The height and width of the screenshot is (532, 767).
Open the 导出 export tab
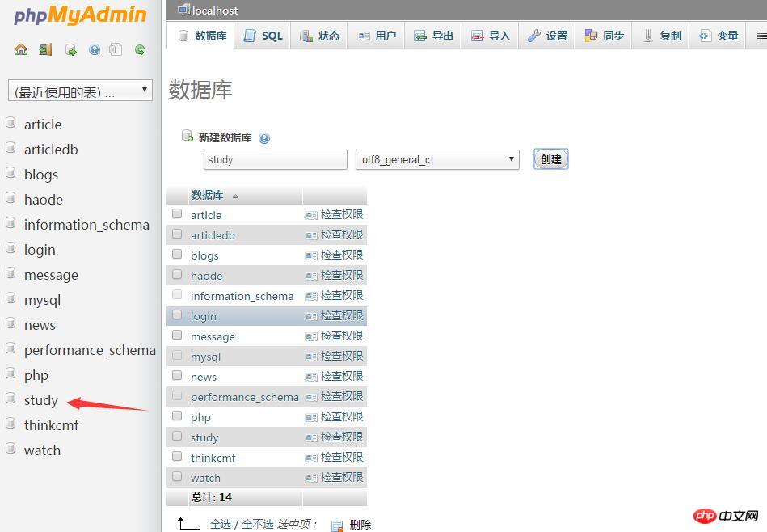434,36
